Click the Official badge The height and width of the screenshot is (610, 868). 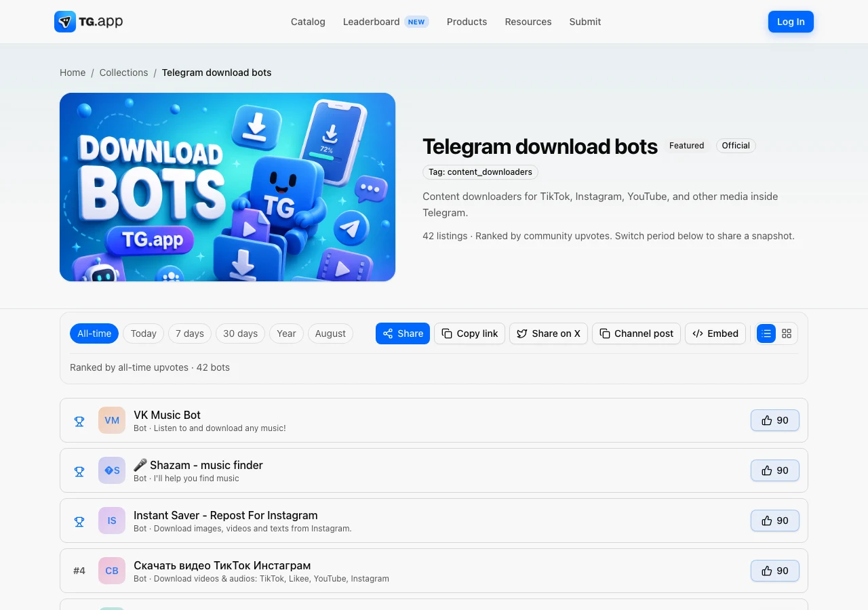point(736,146)
